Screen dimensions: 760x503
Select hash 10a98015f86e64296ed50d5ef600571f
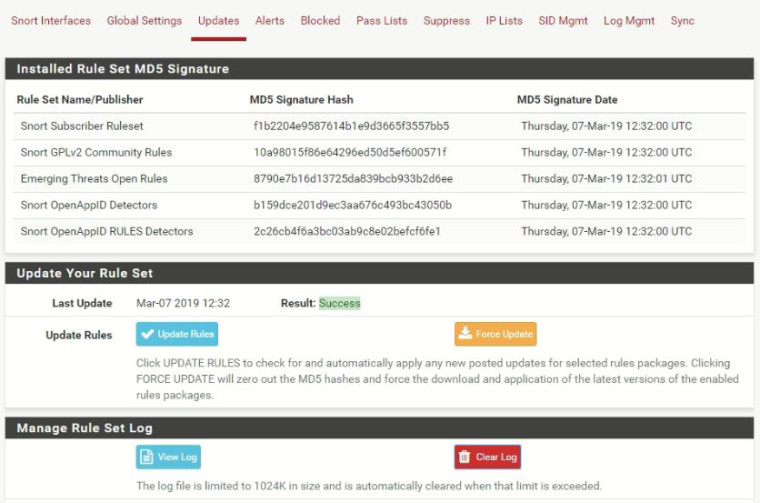(350, 152)
